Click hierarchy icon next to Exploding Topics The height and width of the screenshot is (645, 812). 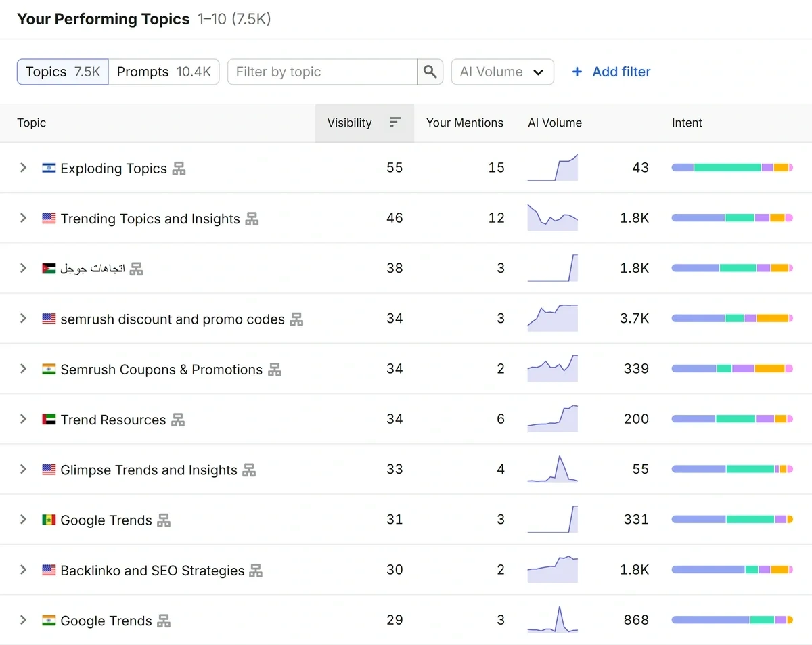tap(179, 169)
